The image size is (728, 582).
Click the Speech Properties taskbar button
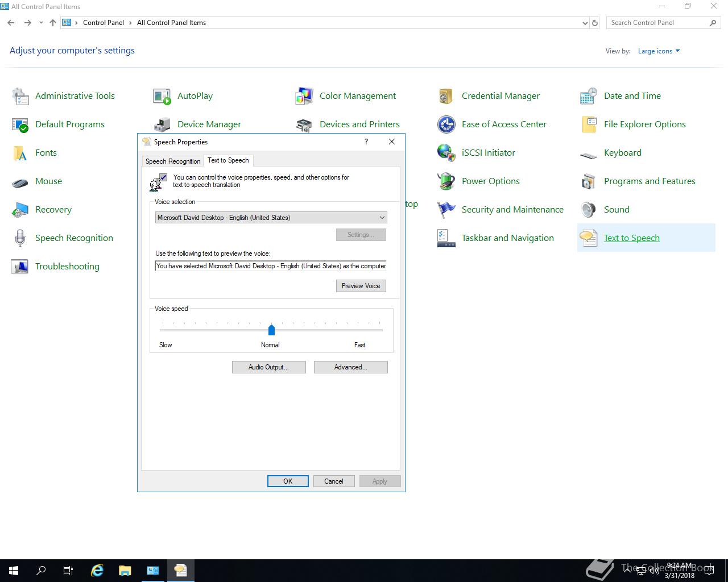click(x=181, y=571)
